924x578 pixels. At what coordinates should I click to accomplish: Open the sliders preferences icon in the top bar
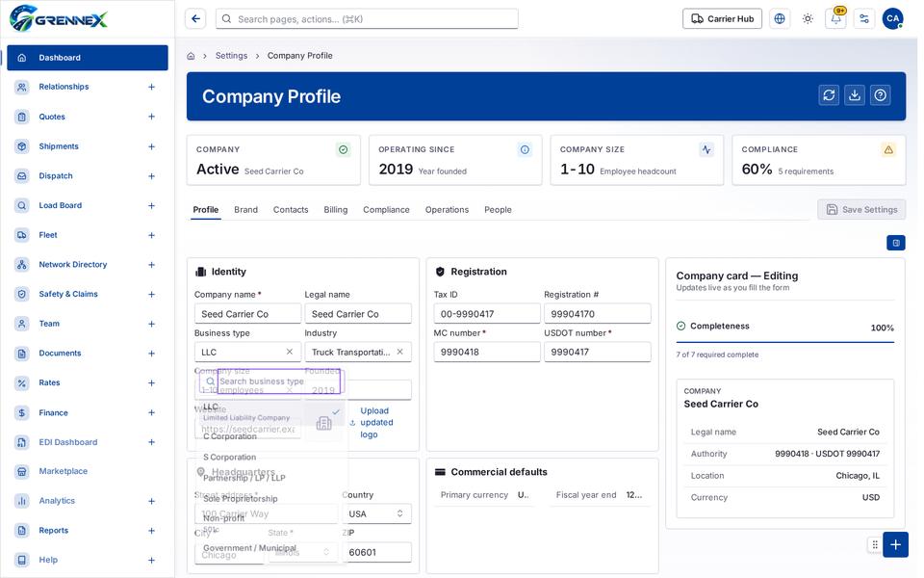coord(864,19)
